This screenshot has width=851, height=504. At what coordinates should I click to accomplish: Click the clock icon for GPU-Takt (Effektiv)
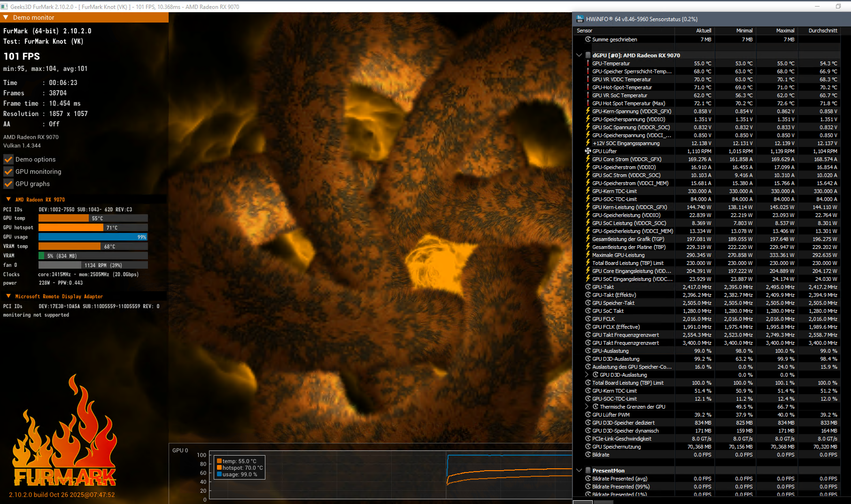click(588, 295)
